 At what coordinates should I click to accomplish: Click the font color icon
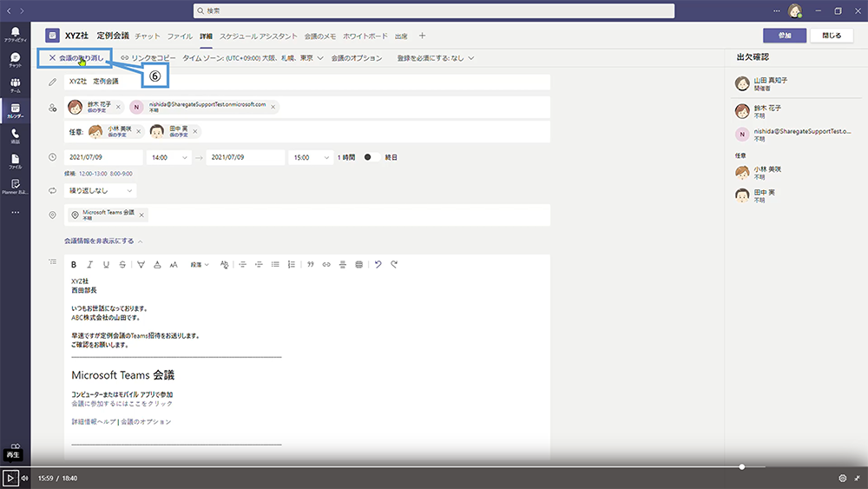(x=157, y=265)
